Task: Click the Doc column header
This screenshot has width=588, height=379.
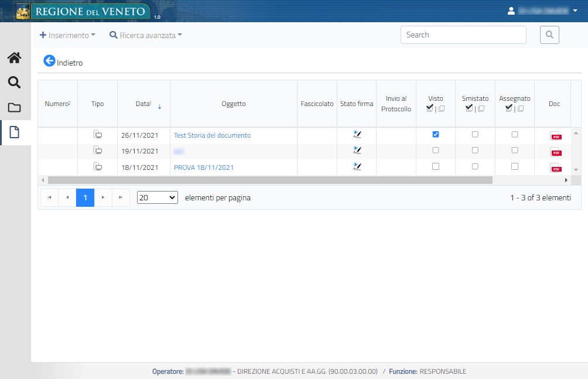Action: [x=554, y=104]
